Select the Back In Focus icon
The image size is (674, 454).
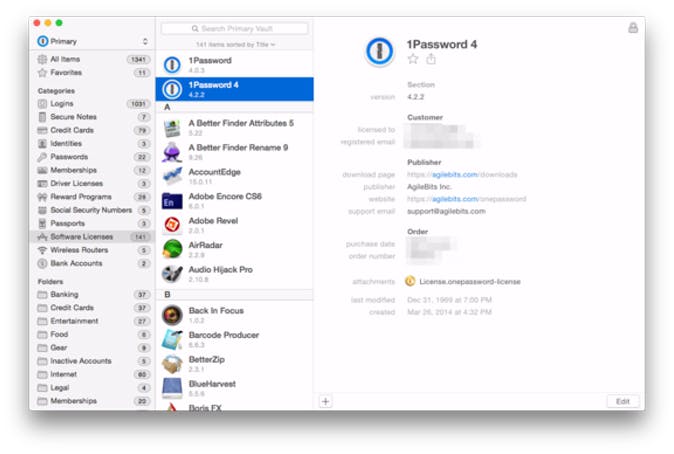172,315
